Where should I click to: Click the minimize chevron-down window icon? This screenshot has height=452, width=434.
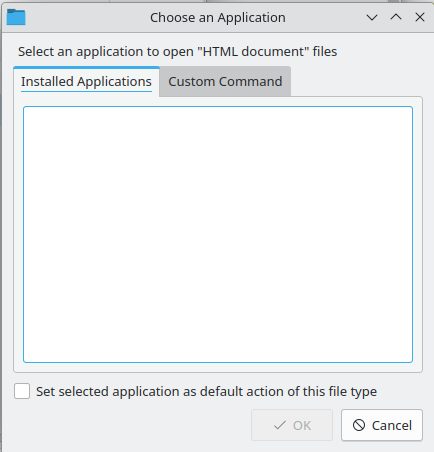372,17
